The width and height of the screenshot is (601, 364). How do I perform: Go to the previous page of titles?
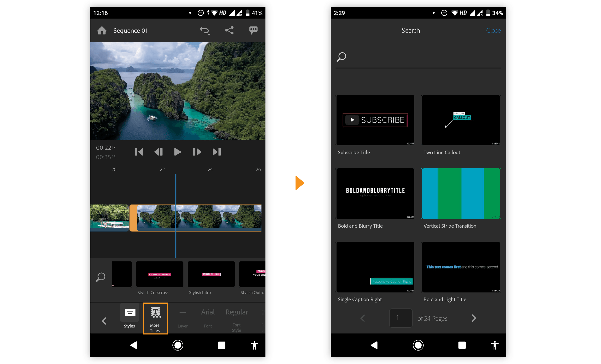(363, 318)
